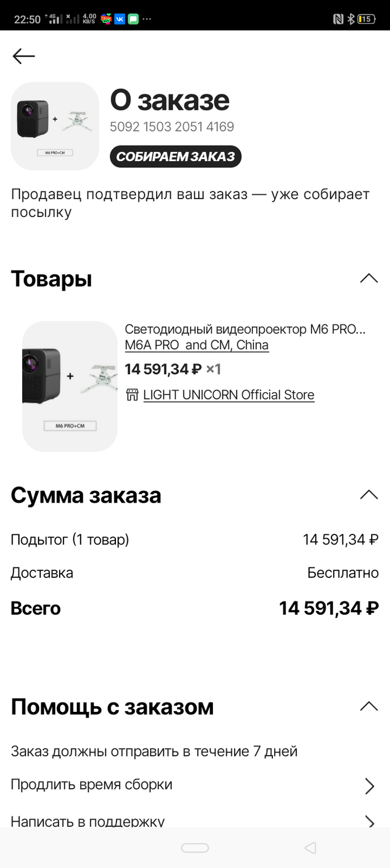390x868 pixels.
Task: Open the M6A PRO and CM variant link
Action: coord(197,345)
